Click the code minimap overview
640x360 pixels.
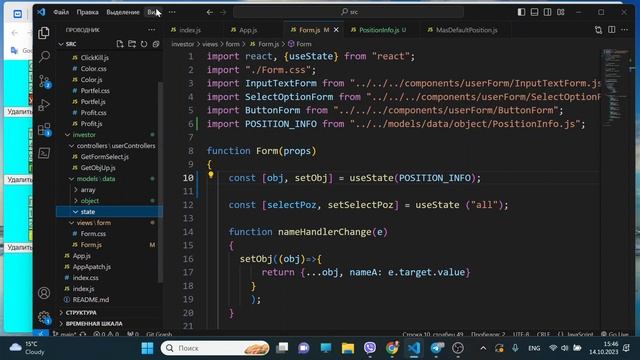tap(616, 87)
